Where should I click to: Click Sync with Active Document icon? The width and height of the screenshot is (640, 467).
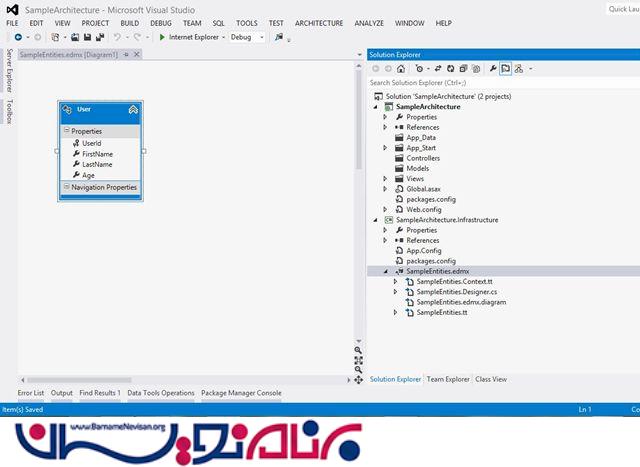coord(438,69)
